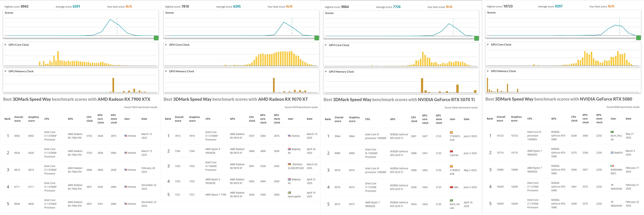Click Spanish flag above C1B3RC0 D3R, rank 1 5070 Ti
644x215 pixels.
point(451,132)
